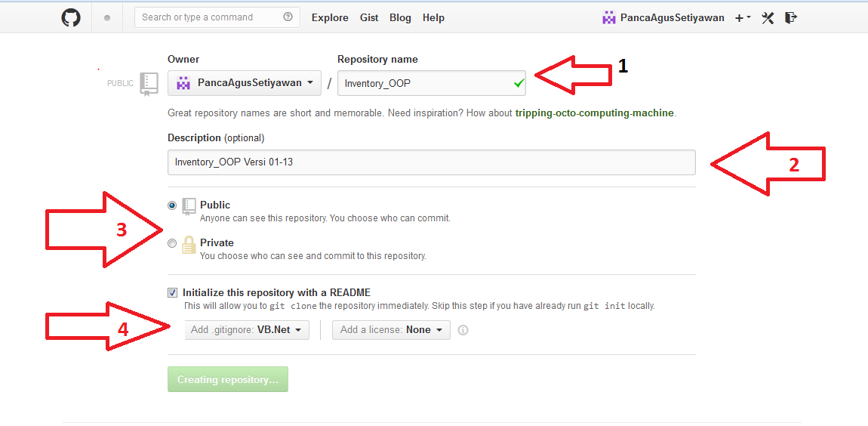Open the Blog menu item
The height and width of the screenshot is (426, 868).
400,17
